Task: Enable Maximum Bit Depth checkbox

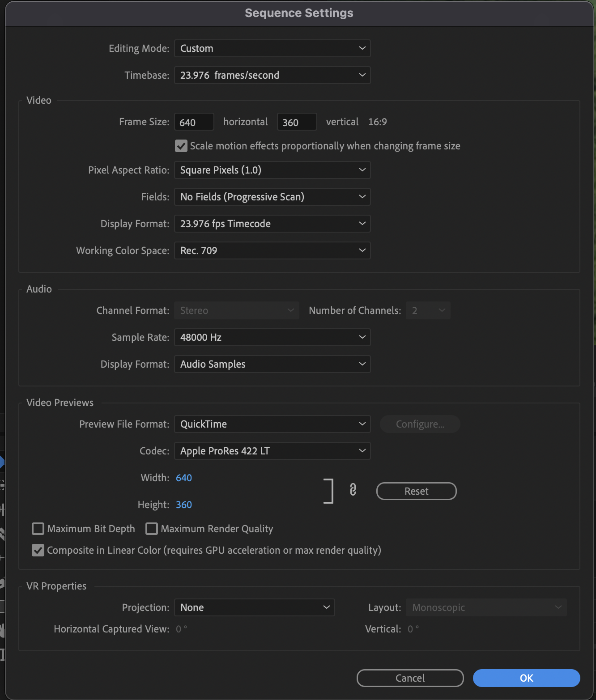Action: pyautogui.click(x=38, y=529)
